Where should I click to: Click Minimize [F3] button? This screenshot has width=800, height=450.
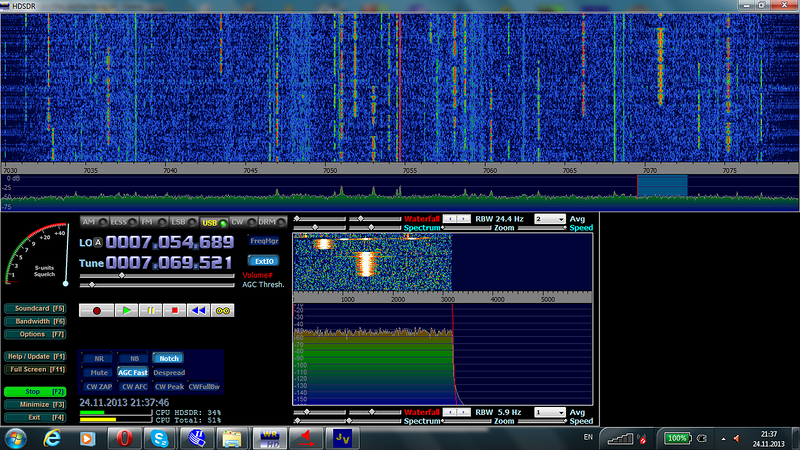[35, 405]
